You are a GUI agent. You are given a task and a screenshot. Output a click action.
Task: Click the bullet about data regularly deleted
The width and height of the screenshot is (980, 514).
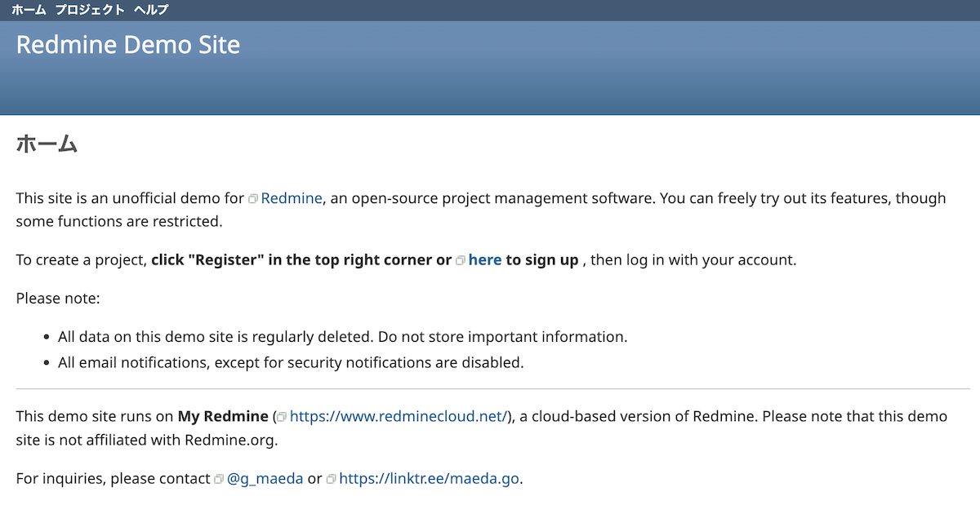pyautogui.click(x=343, y=336)
